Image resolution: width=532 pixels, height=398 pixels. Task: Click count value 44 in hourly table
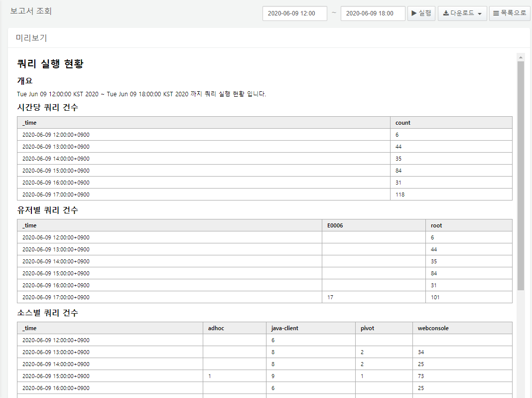tap(399, 147)
